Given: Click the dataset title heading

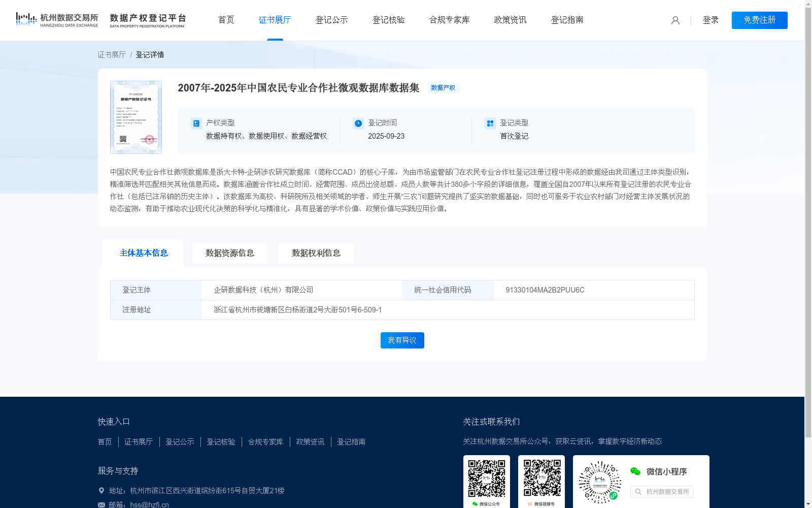Looking at the screenshot, I should click(x=298, y=88).
